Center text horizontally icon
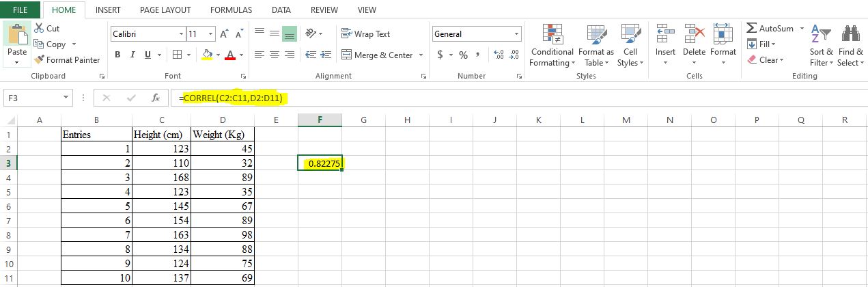Image resolution: width=868 pixels, height=287 pixels. click(274, 55)
